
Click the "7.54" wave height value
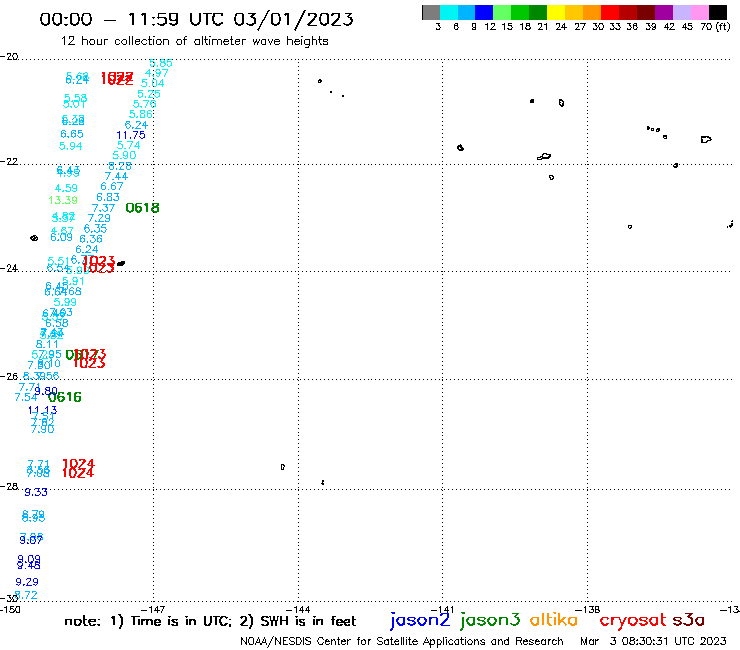pyautogui.click(x=26, y=397)
